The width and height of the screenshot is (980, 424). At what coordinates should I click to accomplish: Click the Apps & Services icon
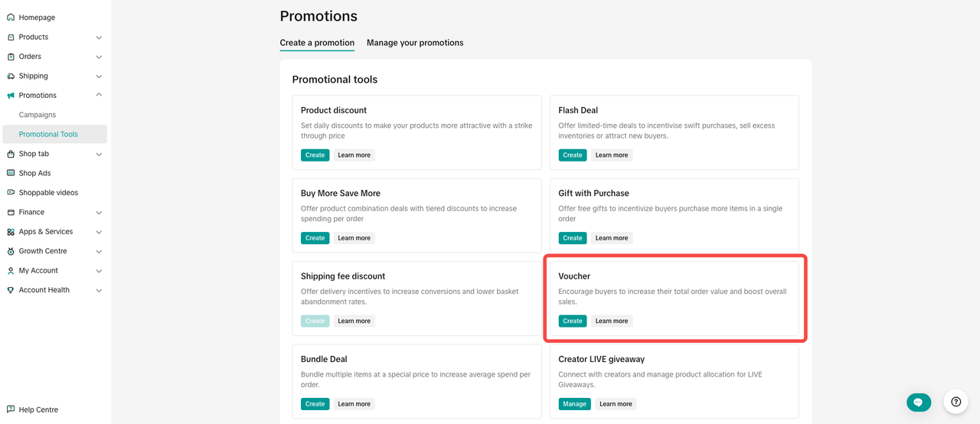(11, 232)
